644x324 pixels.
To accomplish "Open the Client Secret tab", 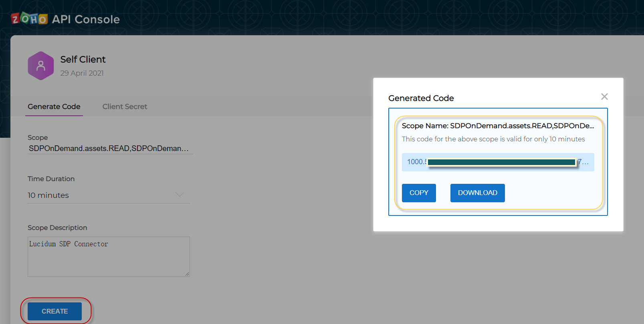I will pos(125,107).
